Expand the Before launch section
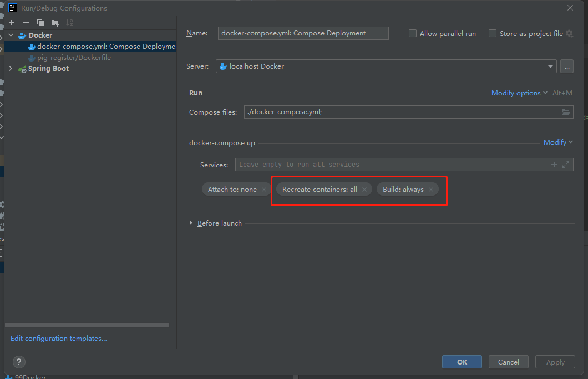This screenshot has width=588, height=379. click(191, 223)
